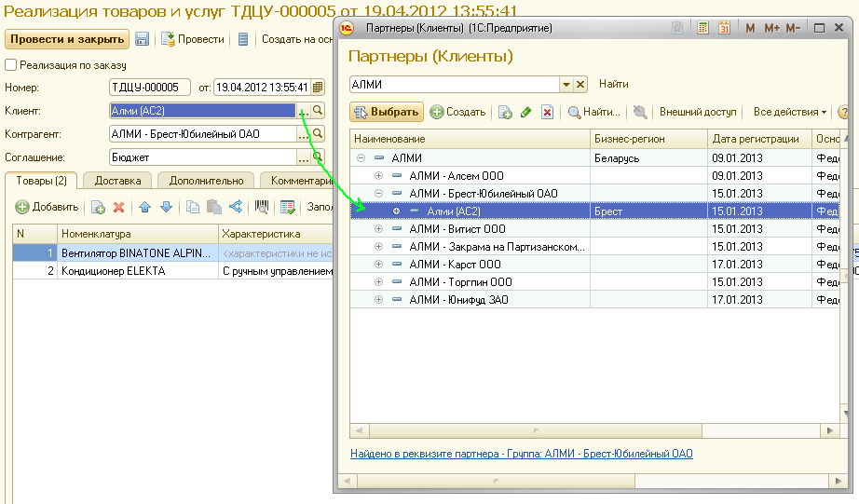Click the barcode search icon in Товары toolbar

264,207
